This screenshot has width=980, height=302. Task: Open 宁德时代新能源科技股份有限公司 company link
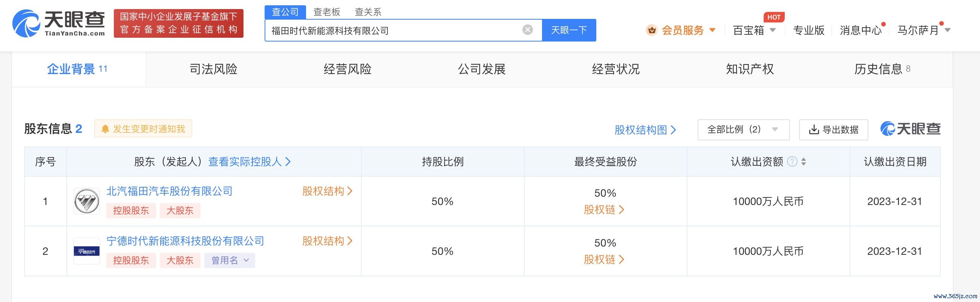click(185, 241)
